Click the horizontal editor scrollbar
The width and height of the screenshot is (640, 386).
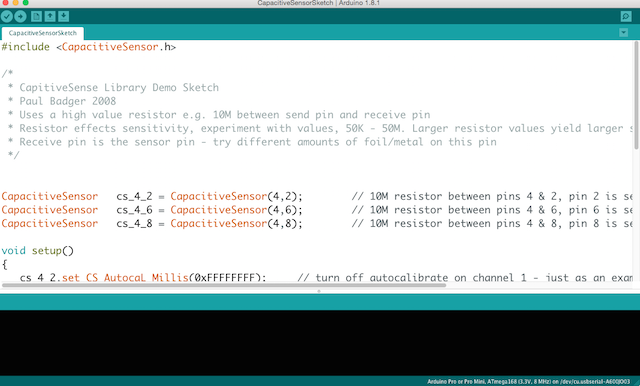click(x=224, y=285)
